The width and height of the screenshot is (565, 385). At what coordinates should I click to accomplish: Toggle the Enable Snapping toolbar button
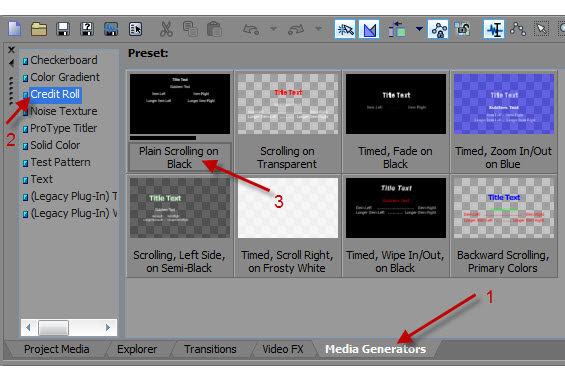coord(345,29)
